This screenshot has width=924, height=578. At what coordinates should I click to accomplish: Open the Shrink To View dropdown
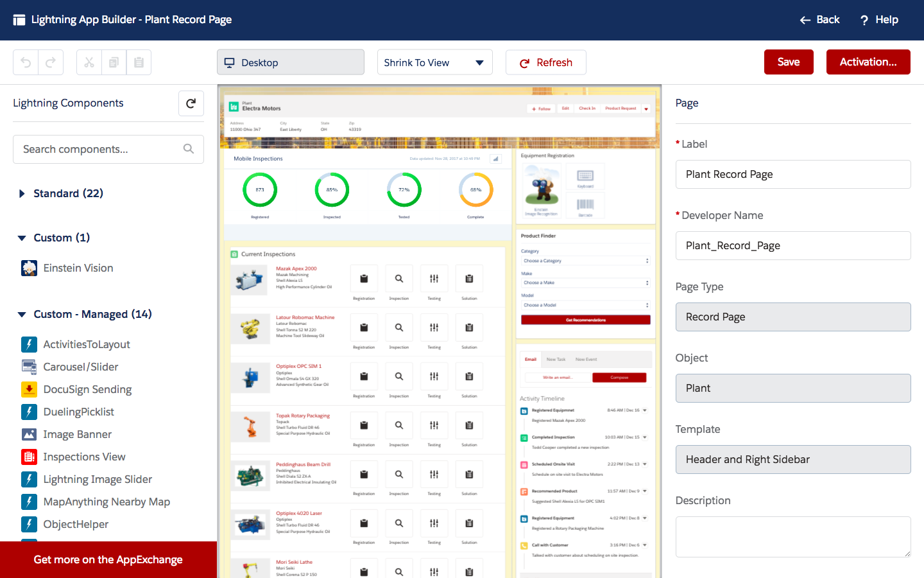point(435,62)
